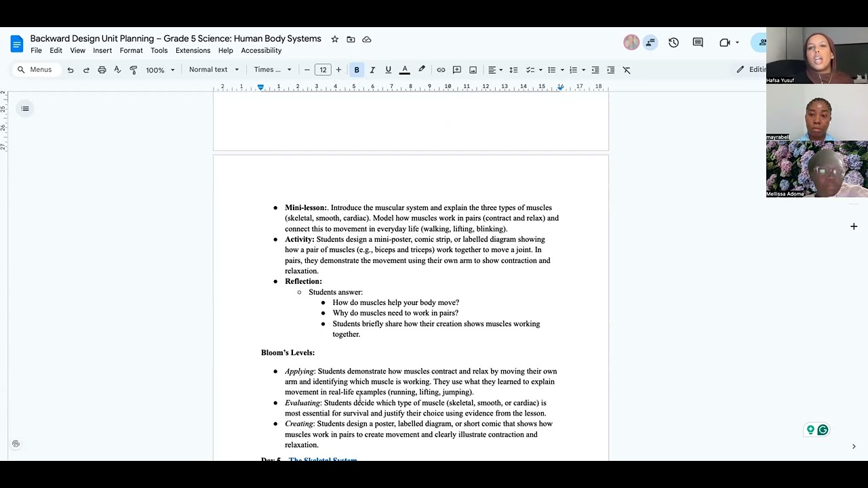The height and width of the screenshot is (488, 868).
Task: Click Hafsa Yusuf video thumbnail
Action: 817,56
